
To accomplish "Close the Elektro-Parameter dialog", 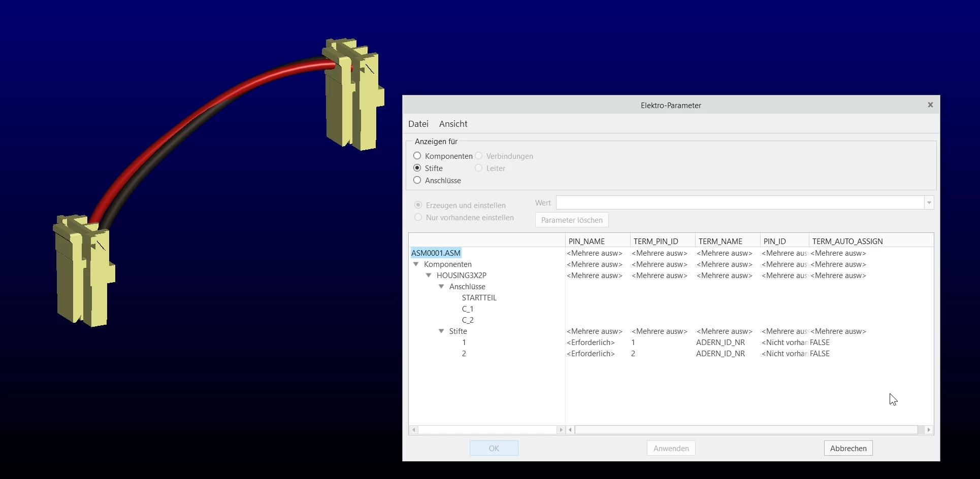I will [x=930, y=105].
